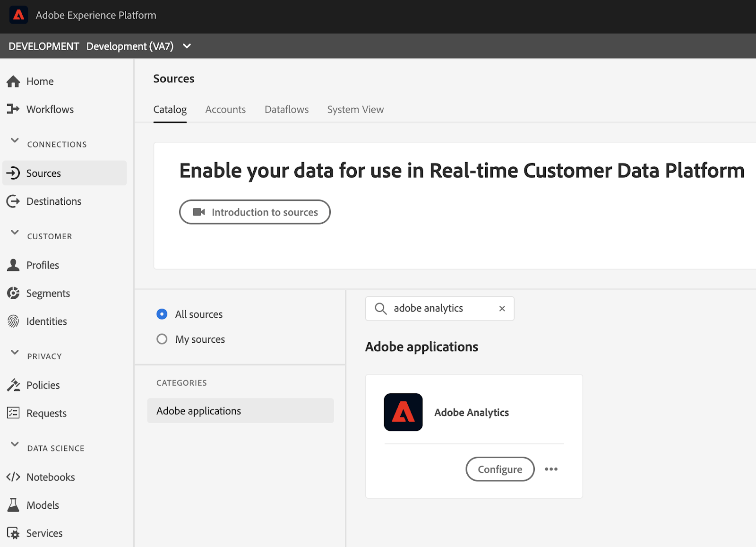Click the Models label in the sidebar
This screenshot has height=547, width=756.
[x=43, y=505]
